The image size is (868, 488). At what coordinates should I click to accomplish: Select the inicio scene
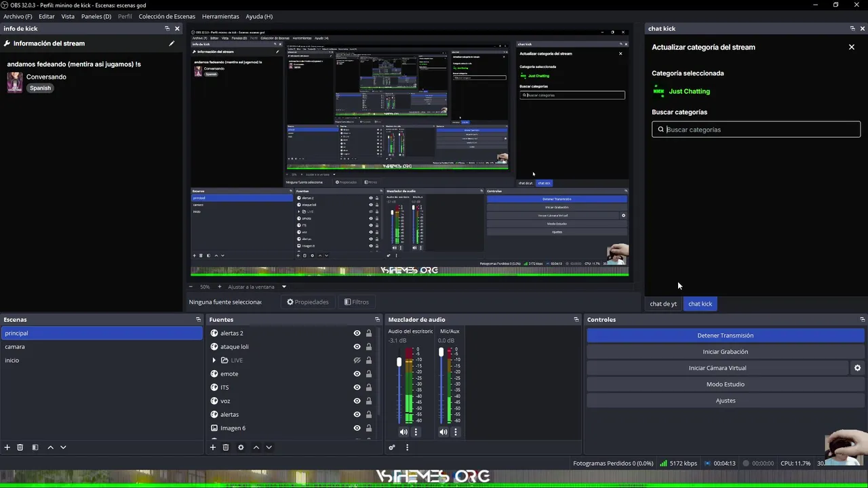coord(102,360)
